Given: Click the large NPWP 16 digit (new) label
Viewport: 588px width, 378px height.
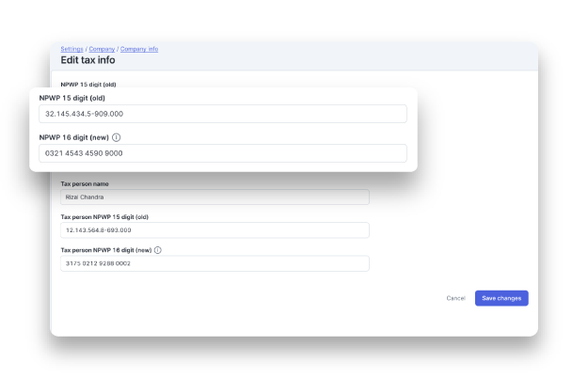Looking at the screenshot, I should [x=74, y=137].
